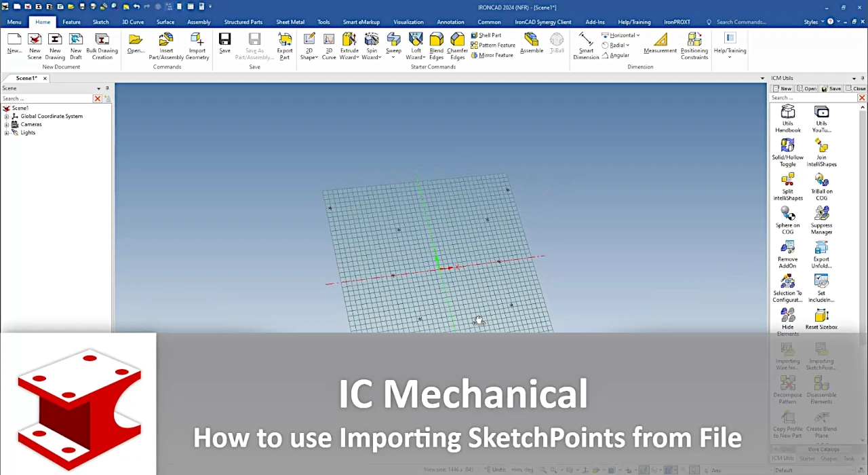868x475 pixels.
Task: Create a New Drawing
Action: click(55, 46)
